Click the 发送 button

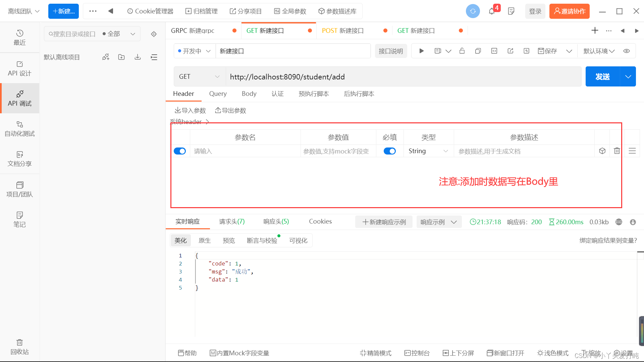coord(603,77)
